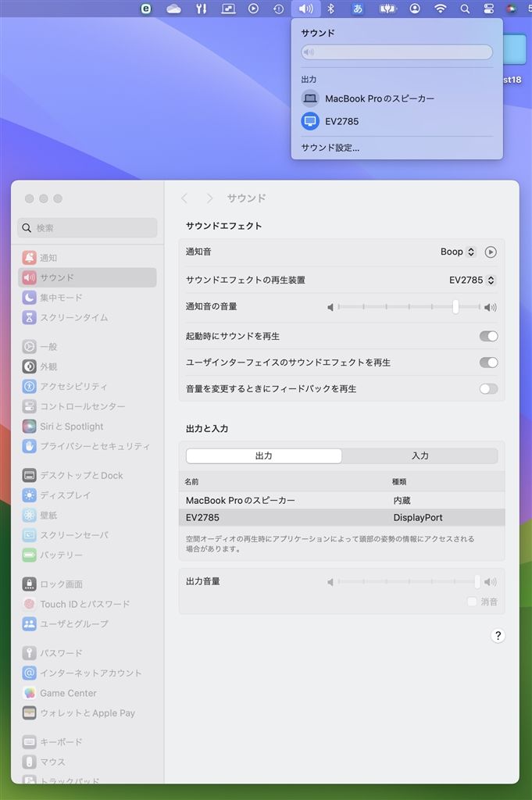The height and width of the screenshot is (800, 532).
Task: Toggle 音量を変更するときにフィードバックを再生 switch
Action: click(488, 389)
